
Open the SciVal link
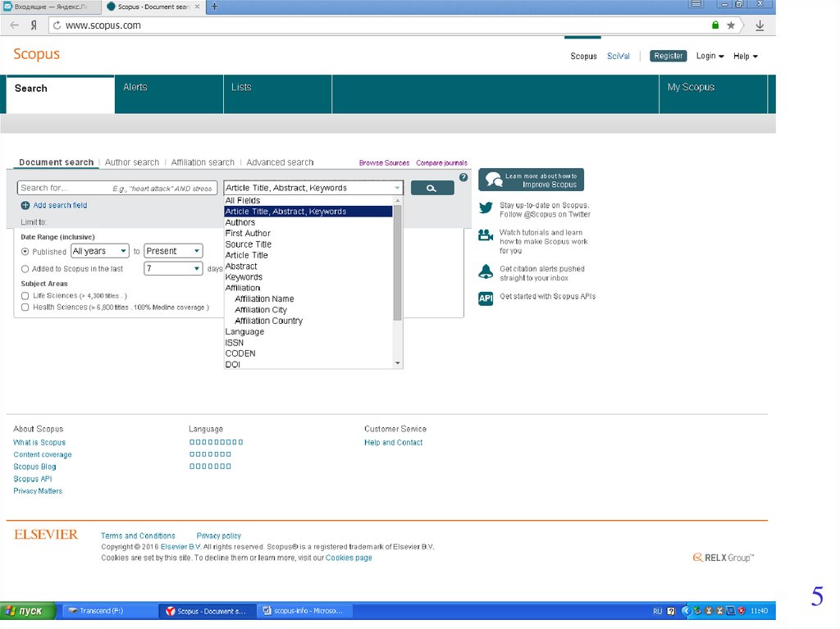pyautogui.click(x=619, y=56)
